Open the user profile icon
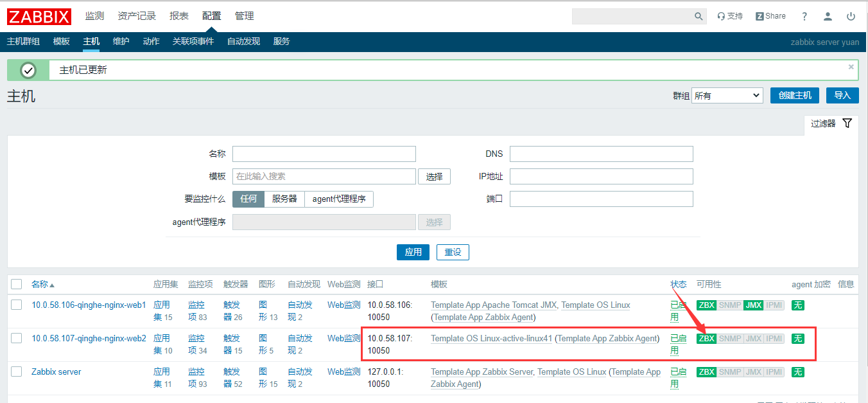Screen dimensions: 868x403 pyautogui.click(x=828, y=16)
